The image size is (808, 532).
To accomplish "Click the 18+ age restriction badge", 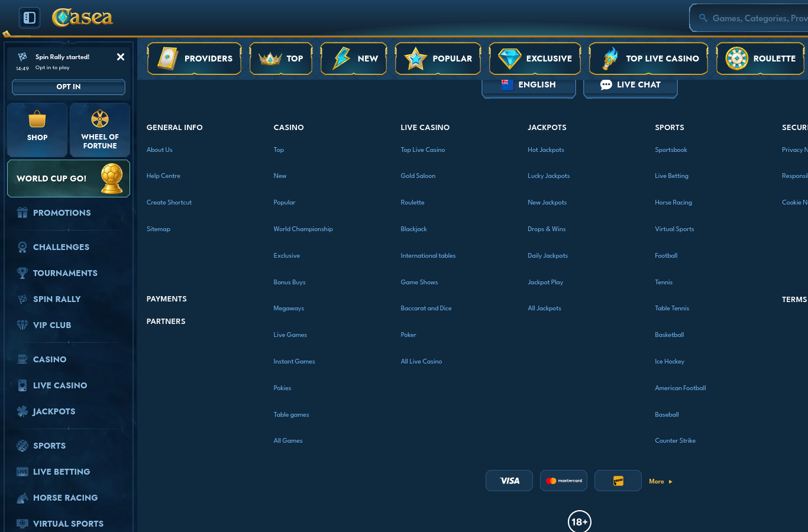I will [x=580, y=521].
